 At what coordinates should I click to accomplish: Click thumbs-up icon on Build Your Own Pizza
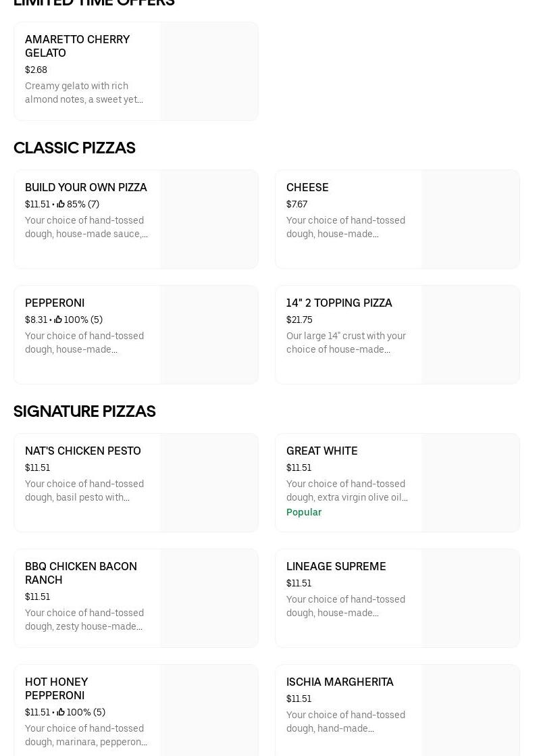point(61,204)
